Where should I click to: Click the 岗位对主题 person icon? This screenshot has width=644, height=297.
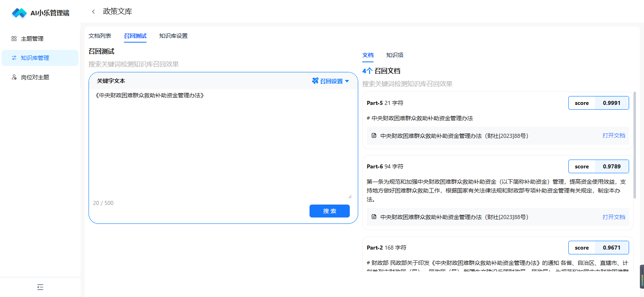[x=14, y=77]
